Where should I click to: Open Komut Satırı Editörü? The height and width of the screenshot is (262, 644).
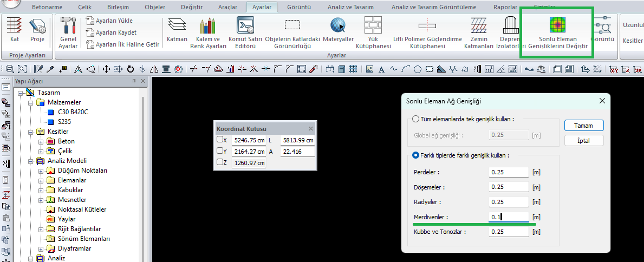pos(245,33)
